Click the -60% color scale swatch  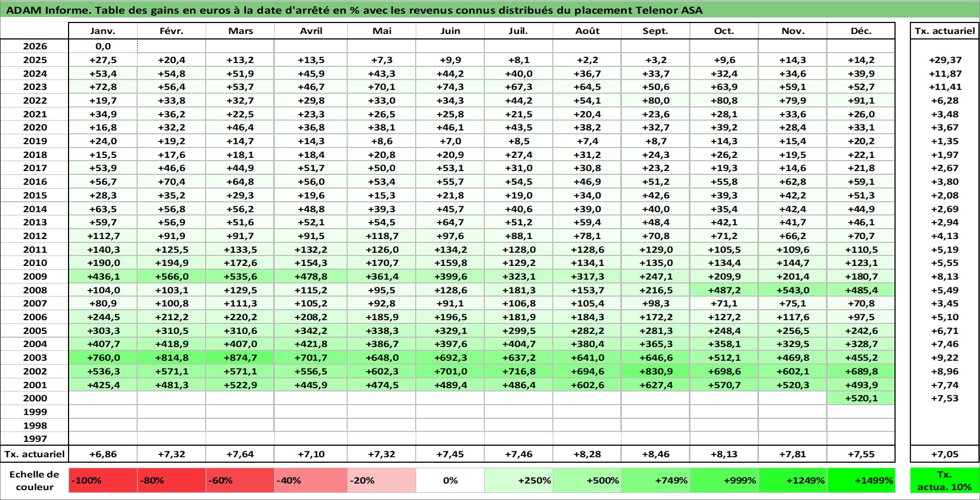(x=240, y=480)
